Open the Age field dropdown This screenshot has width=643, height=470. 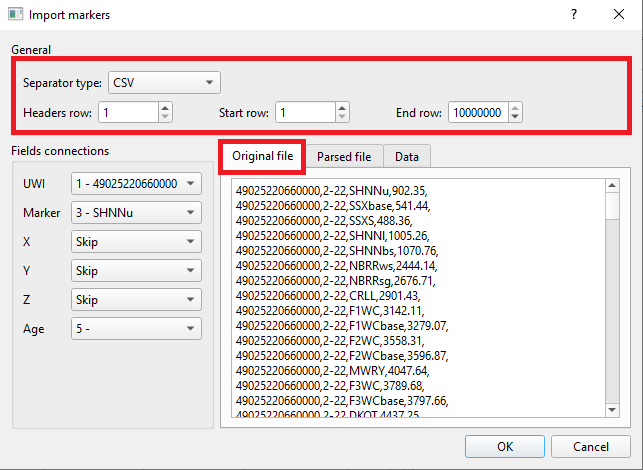tap(136, 329)
